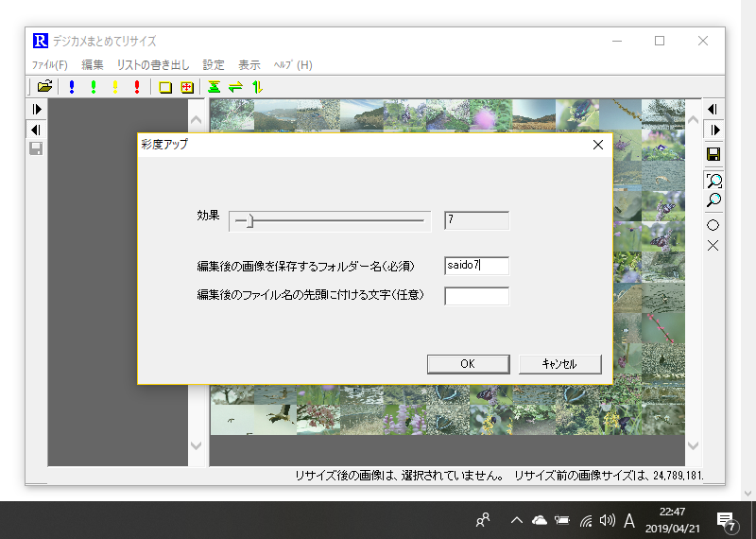The image size is (756, 539).
Task: Confirm the saturation dialog with OK
Action: click(x=468, y=364)
